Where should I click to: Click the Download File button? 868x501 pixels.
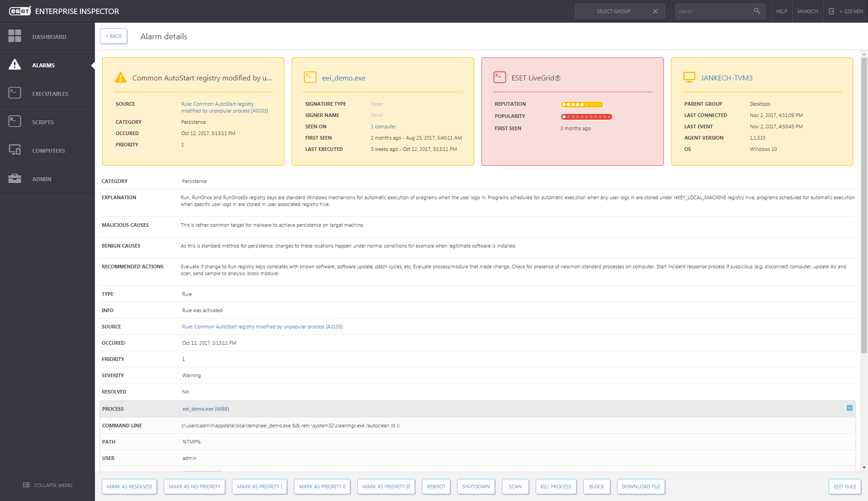pyautogui.click(x=641, y=487)
